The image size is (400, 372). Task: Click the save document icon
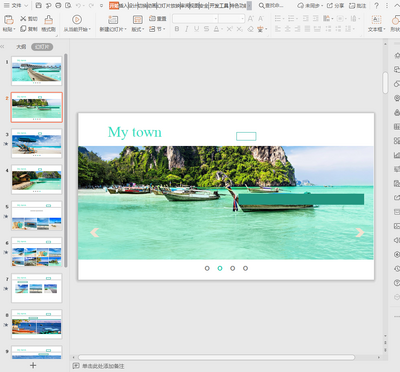[39, 5]
